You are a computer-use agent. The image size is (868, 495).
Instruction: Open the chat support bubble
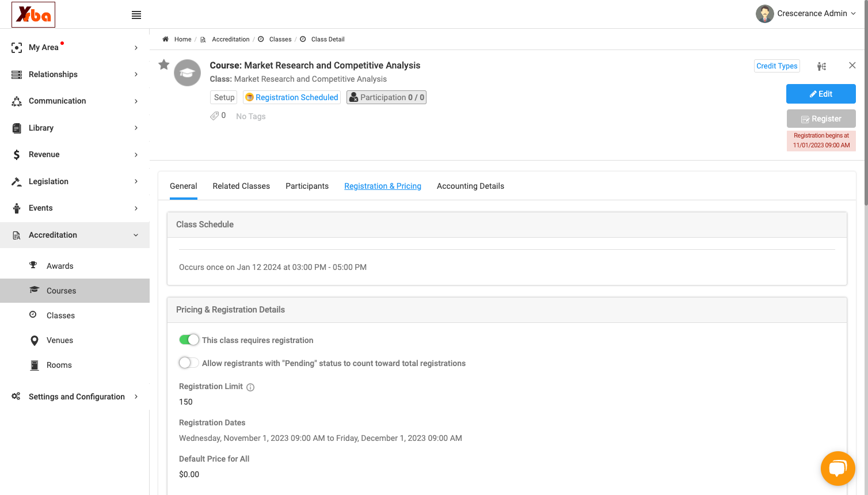837,468
